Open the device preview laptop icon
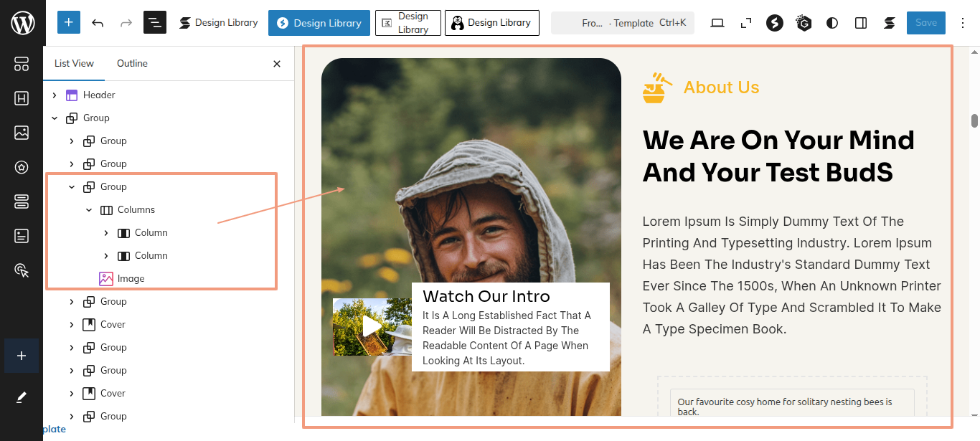 (717, 23)
